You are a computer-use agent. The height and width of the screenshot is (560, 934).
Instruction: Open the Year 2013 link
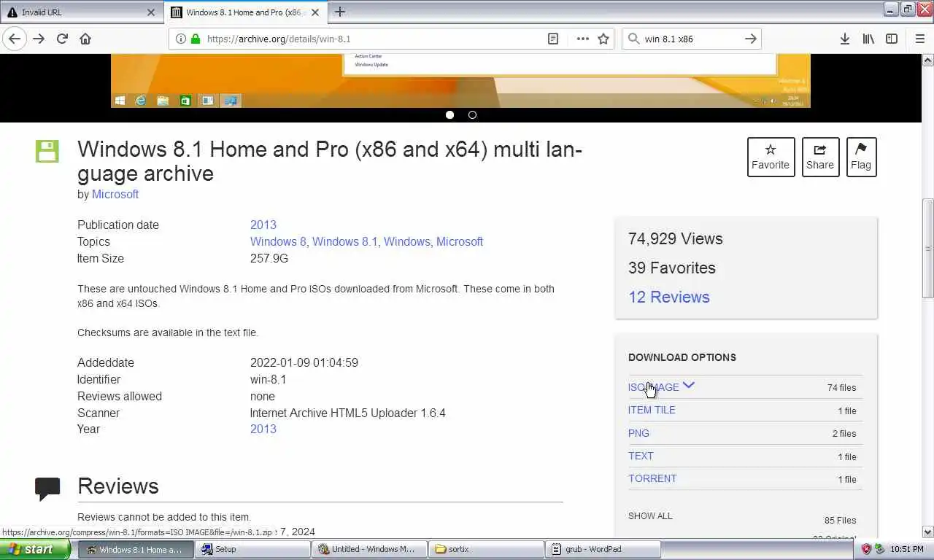[263, 429]
